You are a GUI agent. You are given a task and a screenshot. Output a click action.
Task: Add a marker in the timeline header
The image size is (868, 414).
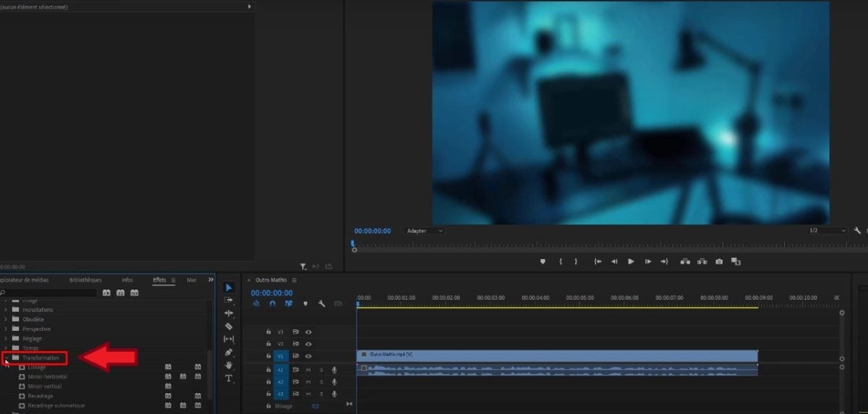coord(305,304)
